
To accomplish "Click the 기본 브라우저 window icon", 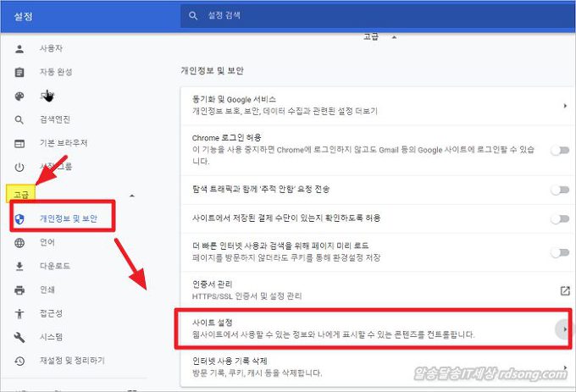I will 19,144.
